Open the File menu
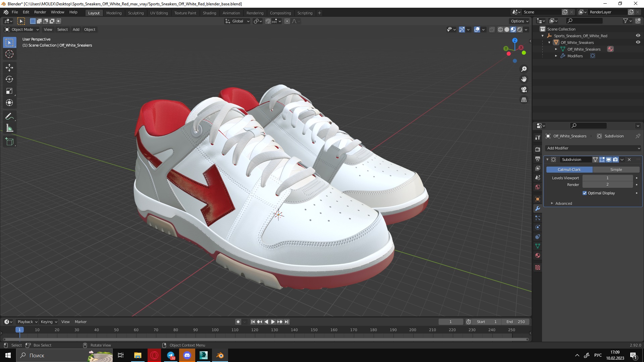644x362 pixels. coord(15,12)
